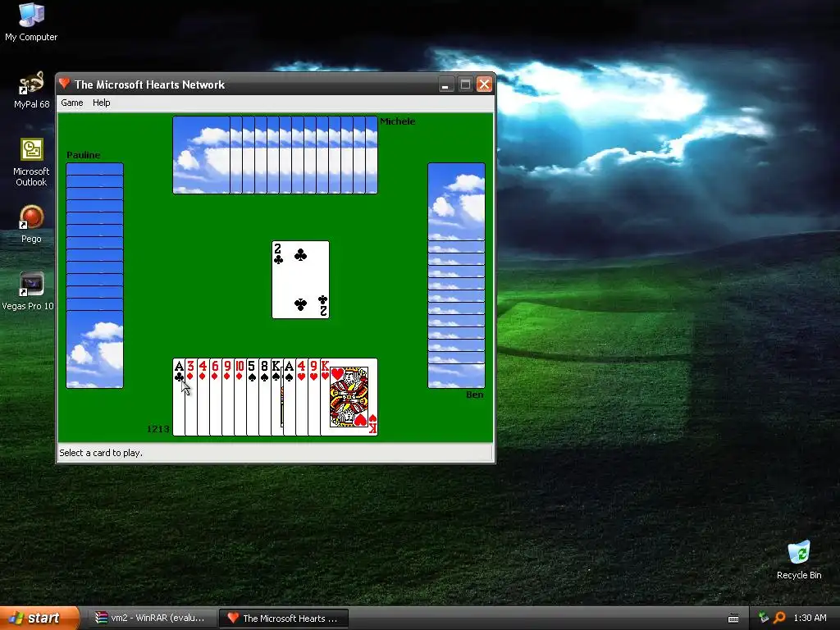Close the Hearts window
This screenshot has width=840, height=630.
pos(484,84)
